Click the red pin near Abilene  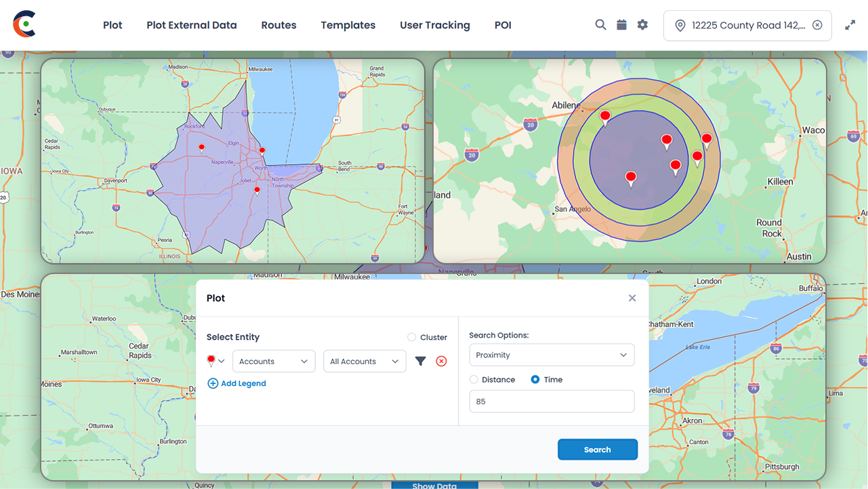[605, 117]
